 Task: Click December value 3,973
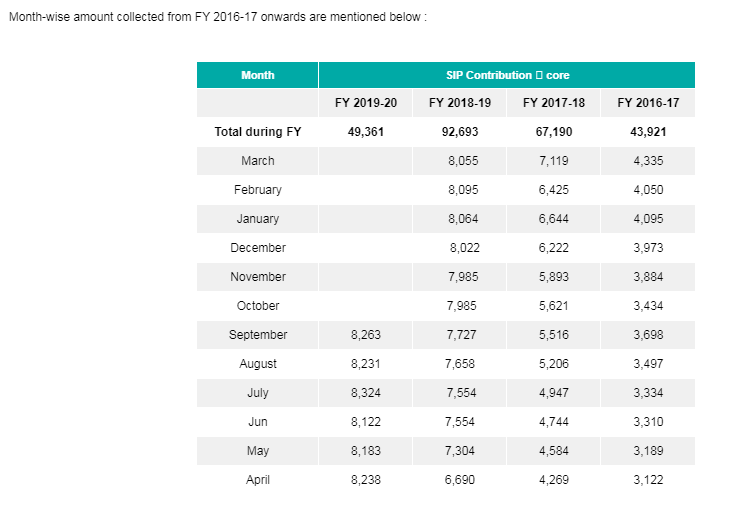coord(648,248)
